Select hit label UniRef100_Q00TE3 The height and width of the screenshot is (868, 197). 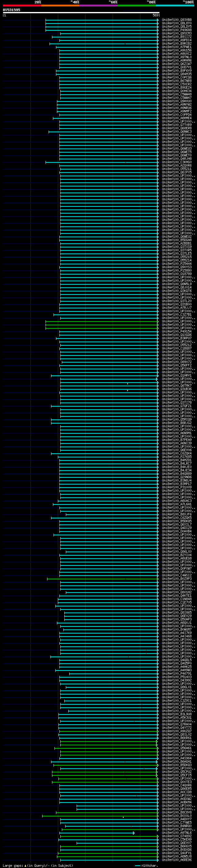[176, 782]
